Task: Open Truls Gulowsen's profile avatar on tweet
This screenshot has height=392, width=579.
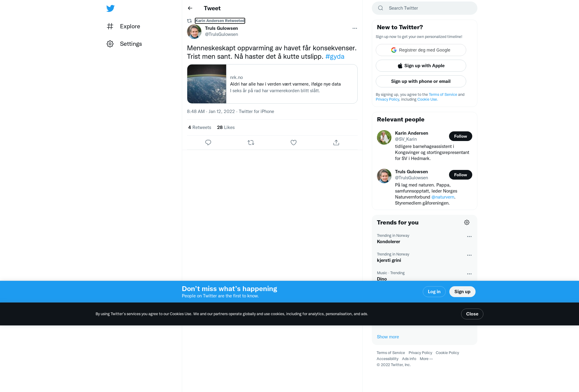Action: pos(194,31)
